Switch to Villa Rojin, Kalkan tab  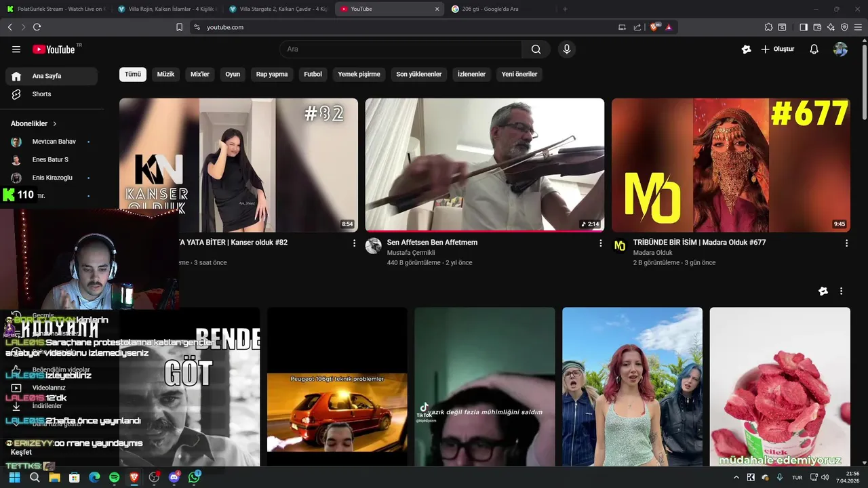click(166, 9)
